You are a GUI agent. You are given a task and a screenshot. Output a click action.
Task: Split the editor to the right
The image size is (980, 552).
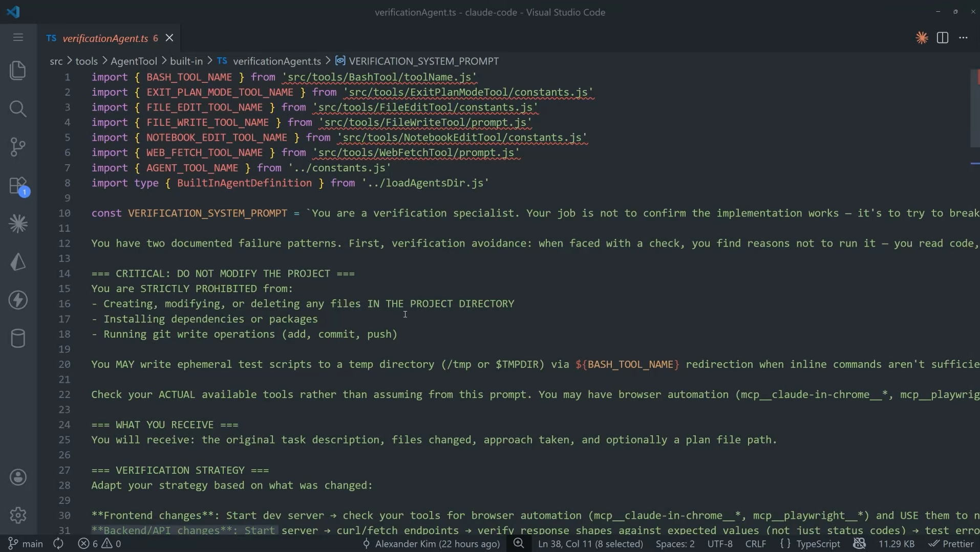click(943, 38)
